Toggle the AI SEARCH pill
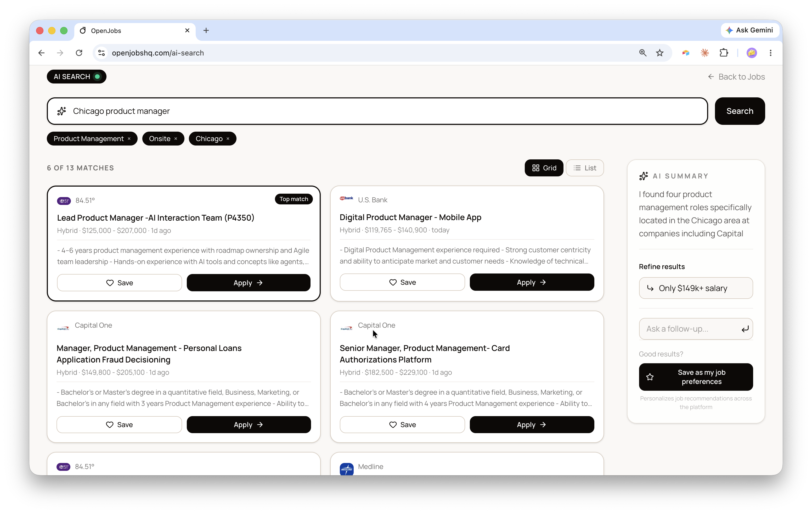 pyautogui.click(x=77, y=77)
